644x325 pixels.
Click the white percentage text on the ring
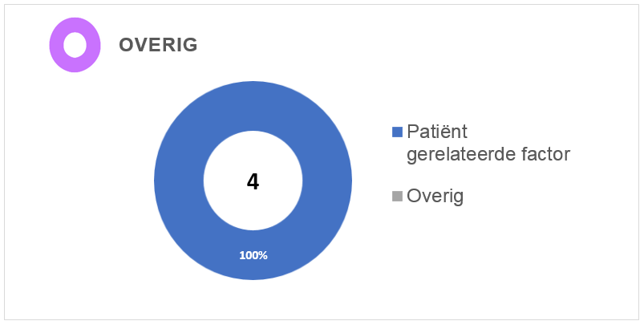[253, 255]
